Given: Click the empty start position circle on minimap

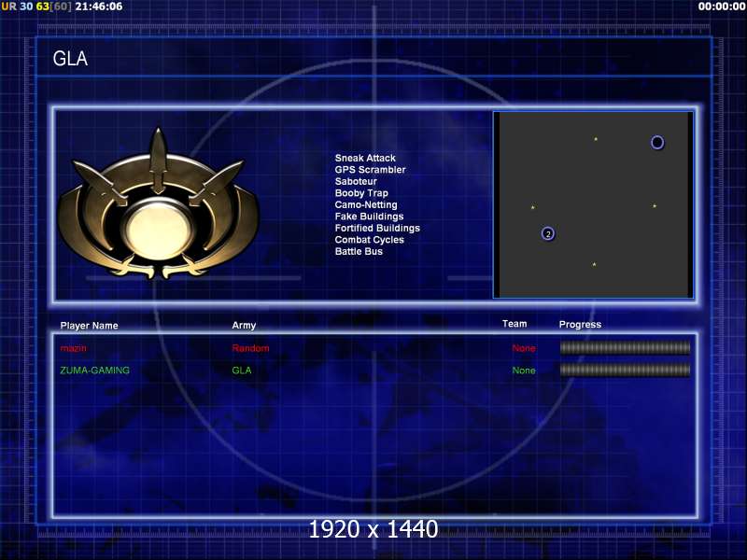Looking at the screenshot, I should [657, 143].
